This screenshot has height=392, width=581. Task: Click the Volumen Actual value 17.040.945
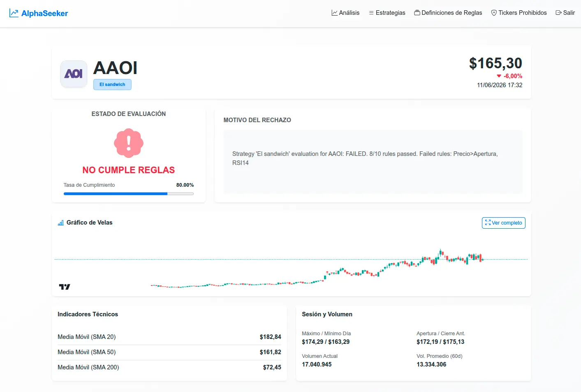(x=317, y=364)
